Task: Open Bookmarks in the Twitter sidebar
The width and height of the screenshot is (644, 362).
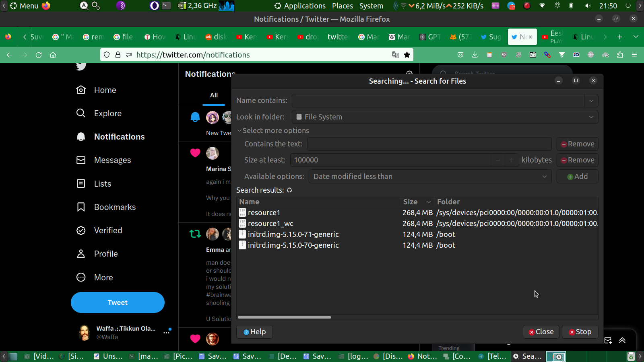Action: click(x=106, y=207)
